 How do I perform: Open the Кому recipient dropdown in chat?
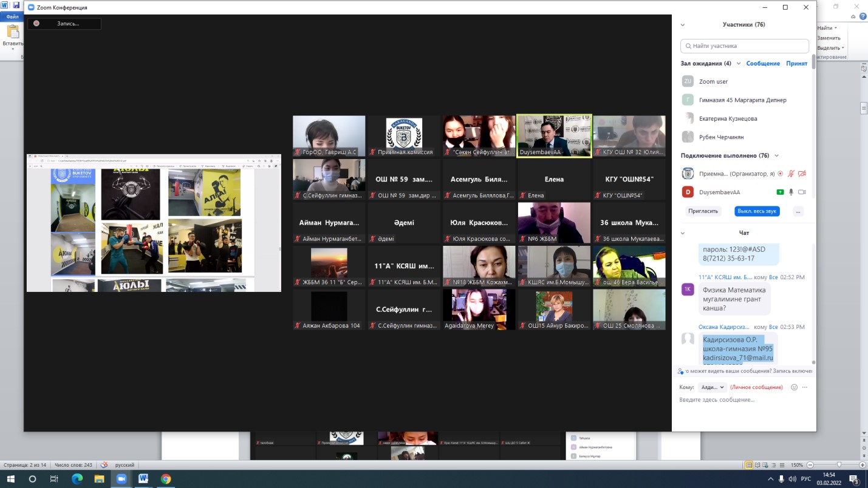click(x=712, y=387)
